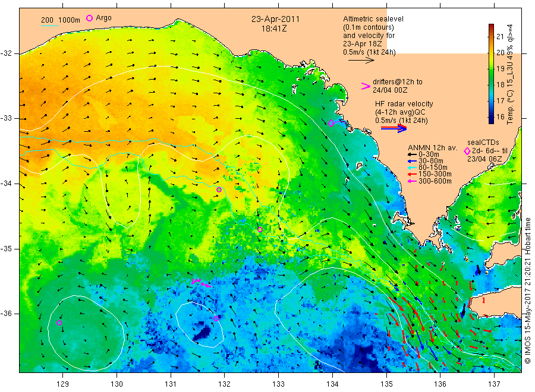Screen dimensions: 535x392
Task: Click the magenta Argo circle in the legend
Action: coord(89,18)
